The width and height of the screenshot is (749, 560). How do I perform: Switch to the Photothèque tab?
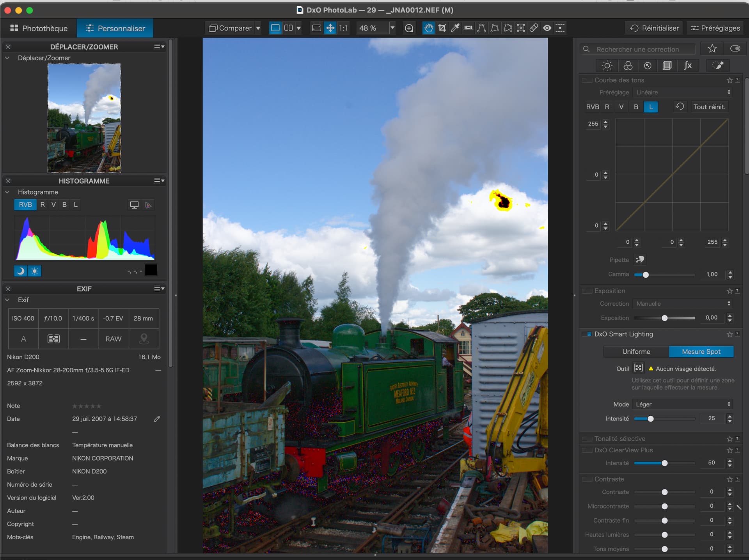point(39,28)
